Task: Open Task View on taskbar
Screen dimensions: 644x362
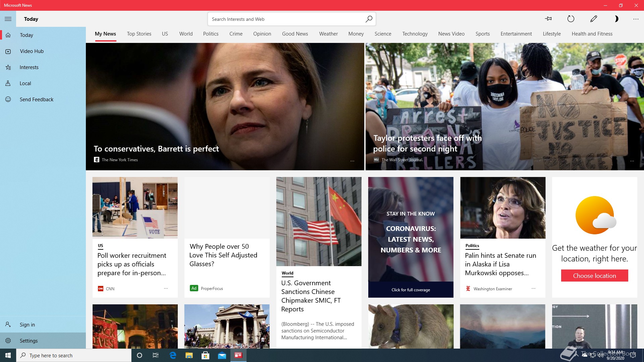Action: pyautogui.click(x=156, y=355)
